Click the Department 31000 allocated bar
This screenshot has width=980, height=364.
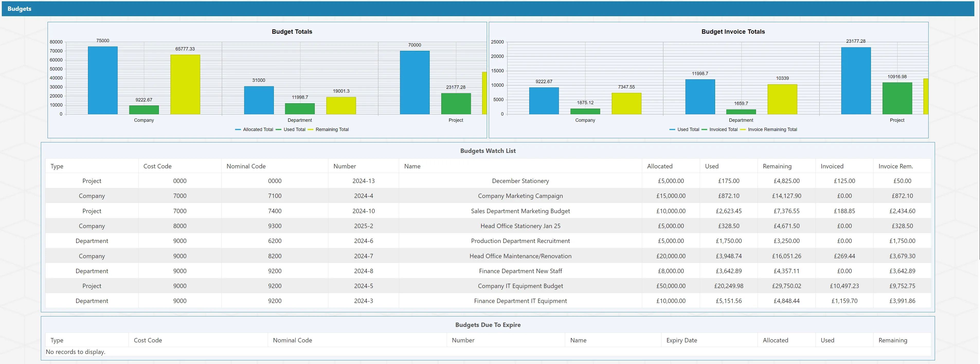point(259,100)
